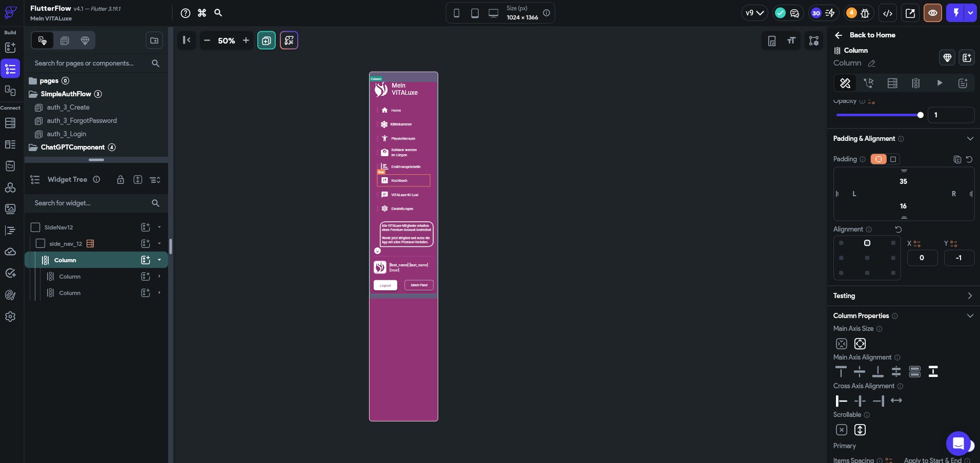Click the Search for pages or components field
Image resolution: width=980 pixels, height=463 pixels.
tap(96, 64)
